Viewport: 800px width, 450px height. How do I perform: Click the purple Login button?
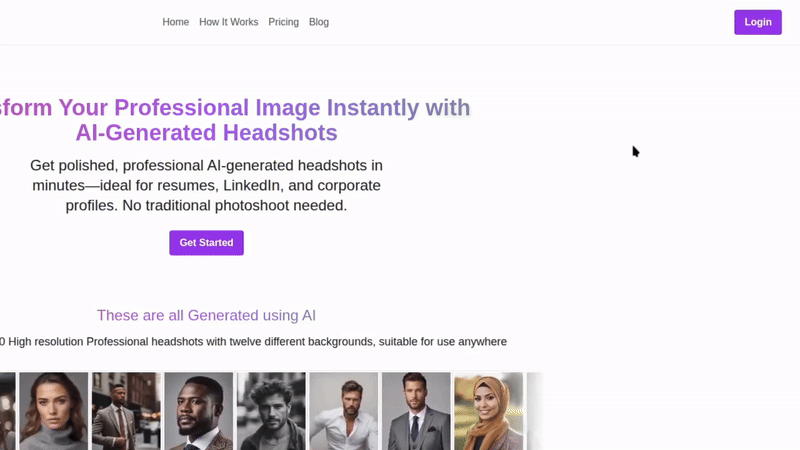[x=758, y=22]
